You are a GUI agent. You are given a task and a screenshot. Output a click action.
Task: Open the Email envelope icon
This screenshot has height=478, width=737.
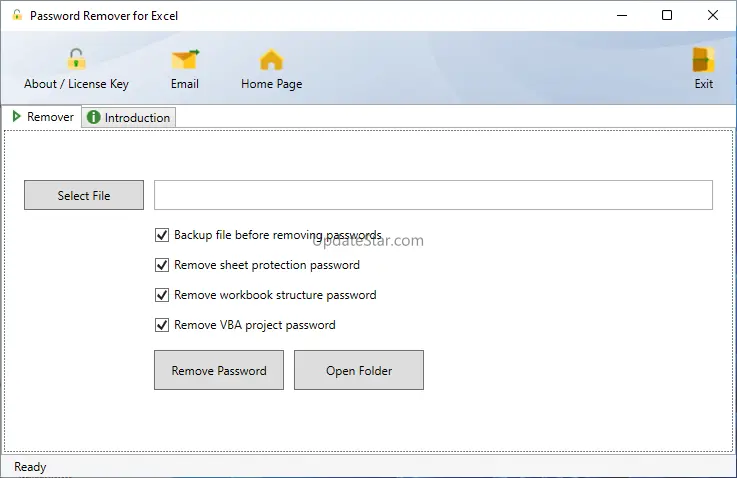pos(185,59)
